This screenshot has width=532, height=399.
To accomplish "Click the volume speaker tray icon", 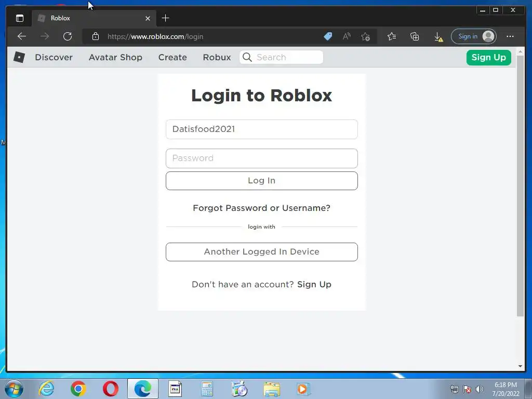I will pos(479,389).
